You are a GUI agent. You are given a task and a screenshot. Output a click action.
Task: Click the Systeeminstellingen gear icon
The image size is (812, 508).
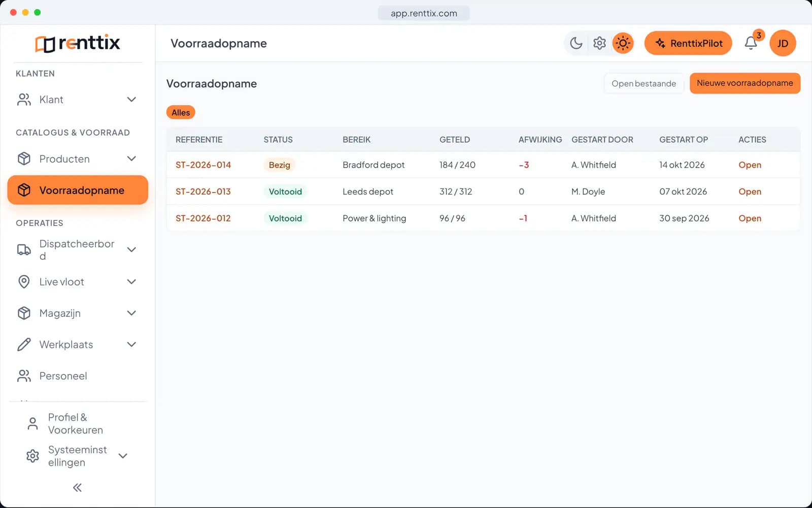pos(32,456)
